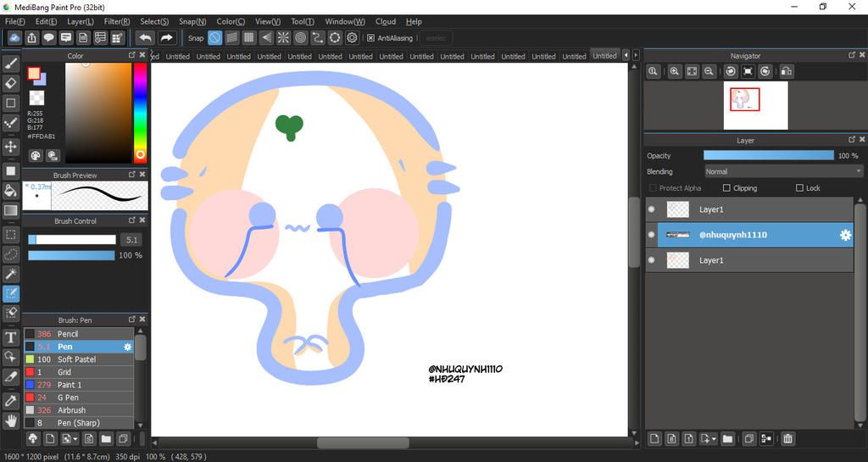
Task: Open layer settings gear for @nhuquynh1110
Action: [x=845, y=235]
